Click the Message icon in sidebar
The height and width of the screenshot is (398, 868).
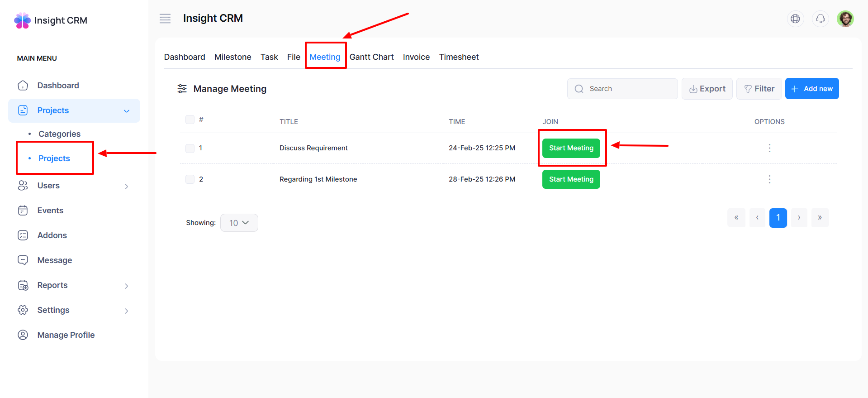coord(23,260)
